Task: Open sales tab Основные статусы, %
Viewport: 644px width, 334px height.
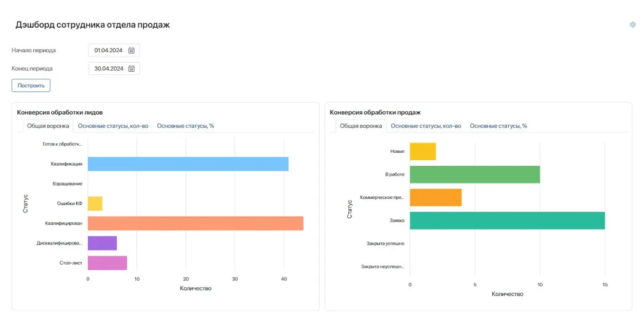Action: tap(498, 126)
